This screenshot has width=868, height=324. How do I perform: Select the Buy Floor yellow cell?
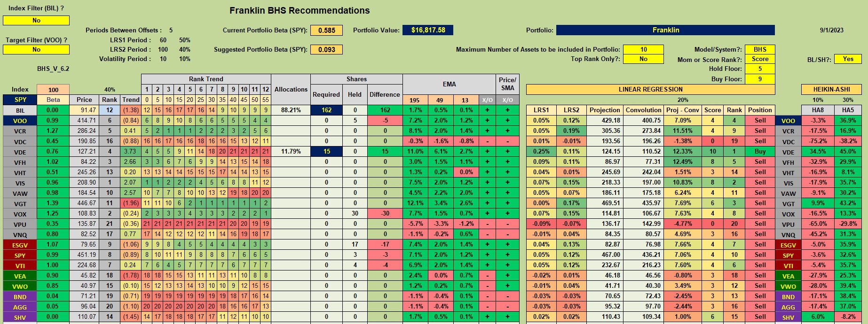(x=760, y=79)
